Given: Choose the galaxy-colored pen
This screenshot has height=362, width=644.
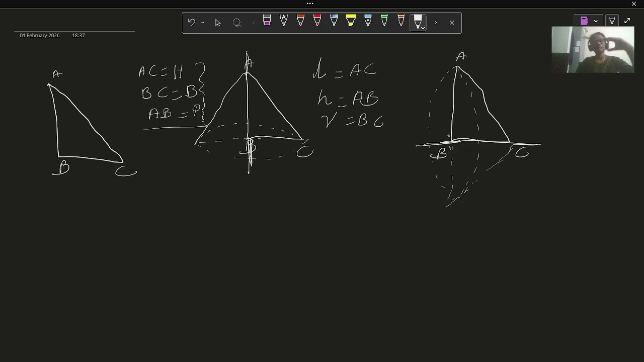Looking at the screenshot, I should coord(334,21).
